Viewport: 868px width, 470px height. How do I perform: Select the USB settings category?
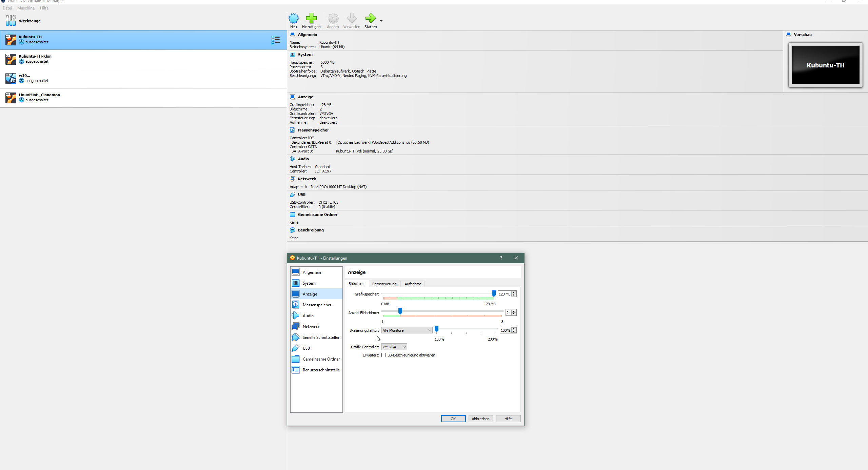click(306, 348)
